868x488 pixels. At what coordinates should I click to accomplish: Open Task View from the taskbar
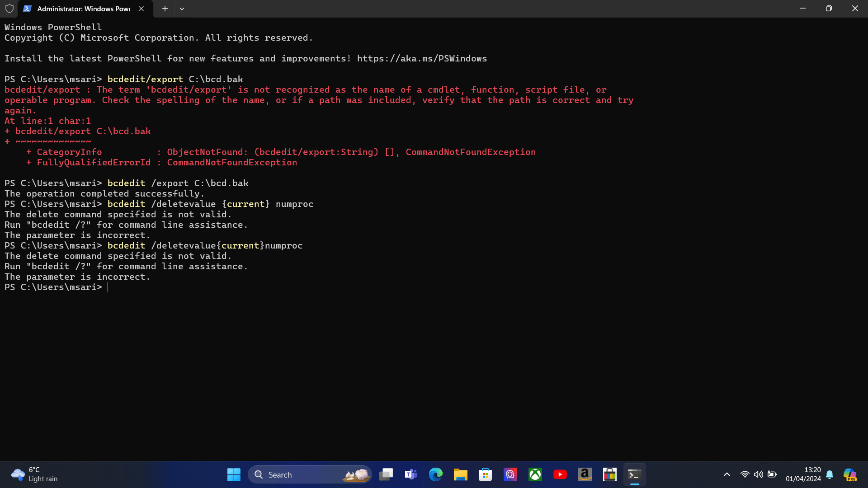(386, 474)
